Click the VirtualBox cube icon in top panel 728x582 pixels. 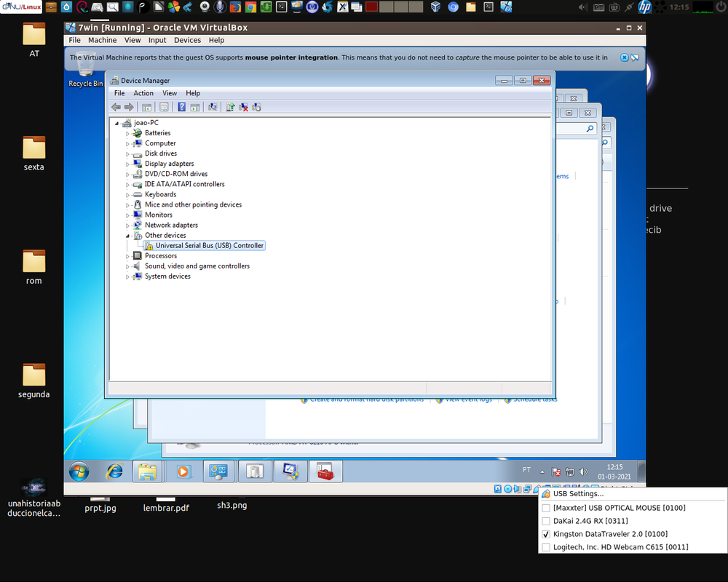point(435,7)
